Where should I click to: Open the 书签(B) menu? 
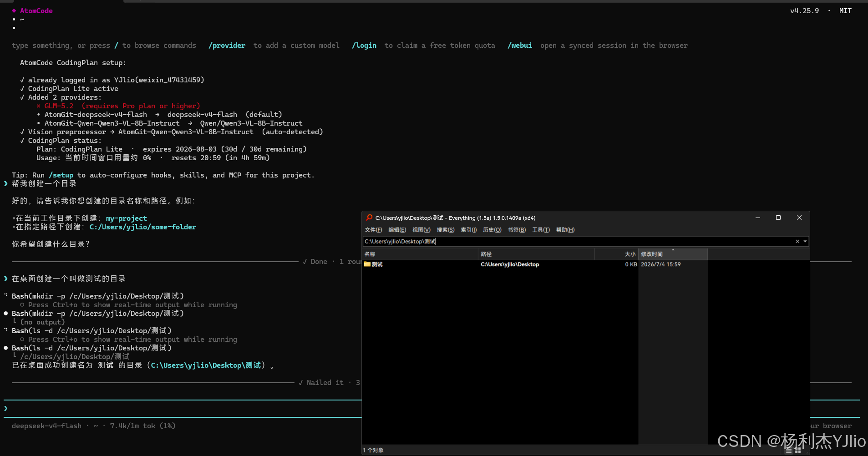point(517,230)
